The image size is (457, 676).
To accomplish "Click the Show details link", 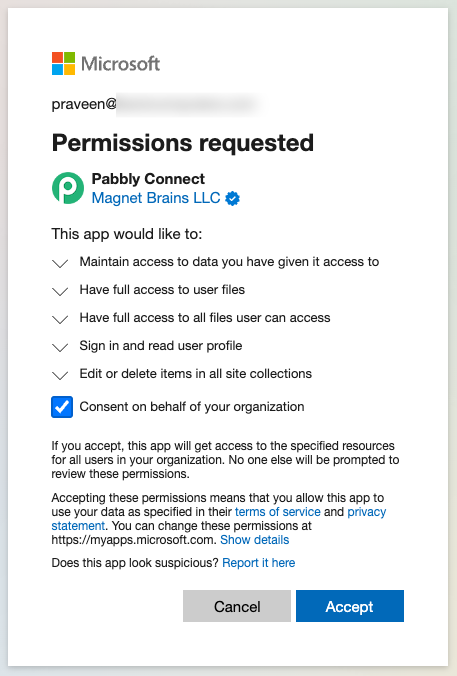I will coord(254,540).
